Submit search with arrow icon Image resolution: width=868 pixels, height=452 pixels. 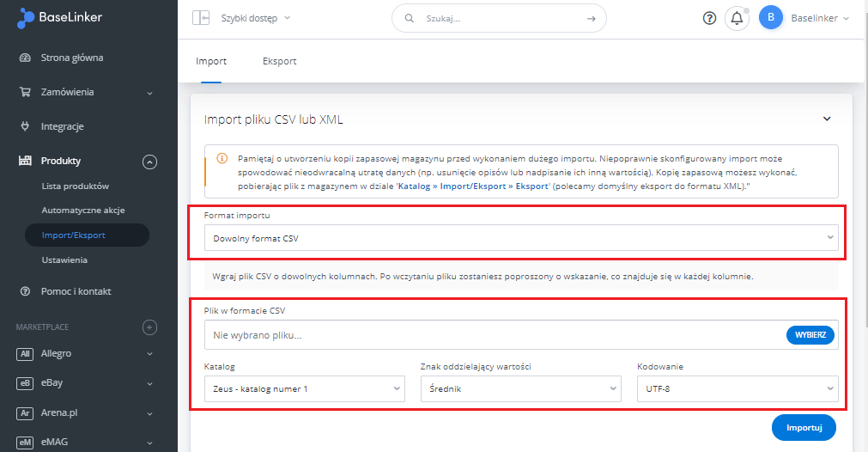(x=592, y=18)
